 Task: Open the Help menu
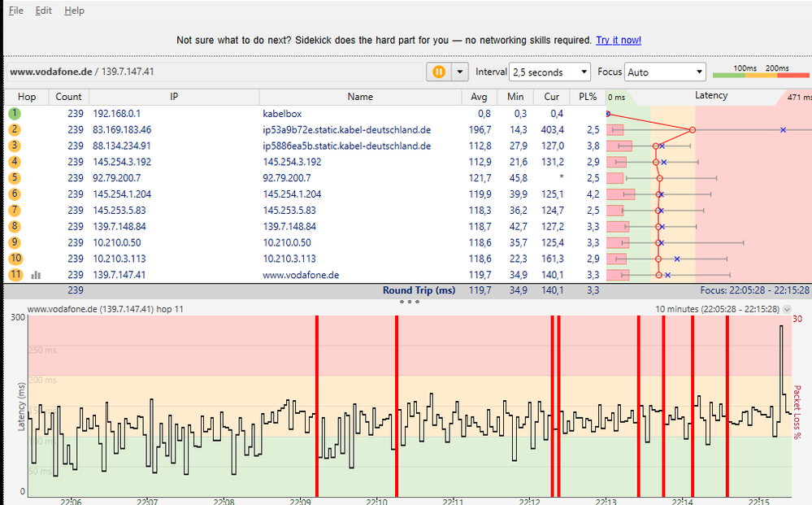pyautogui.click(x=74, y=11)
